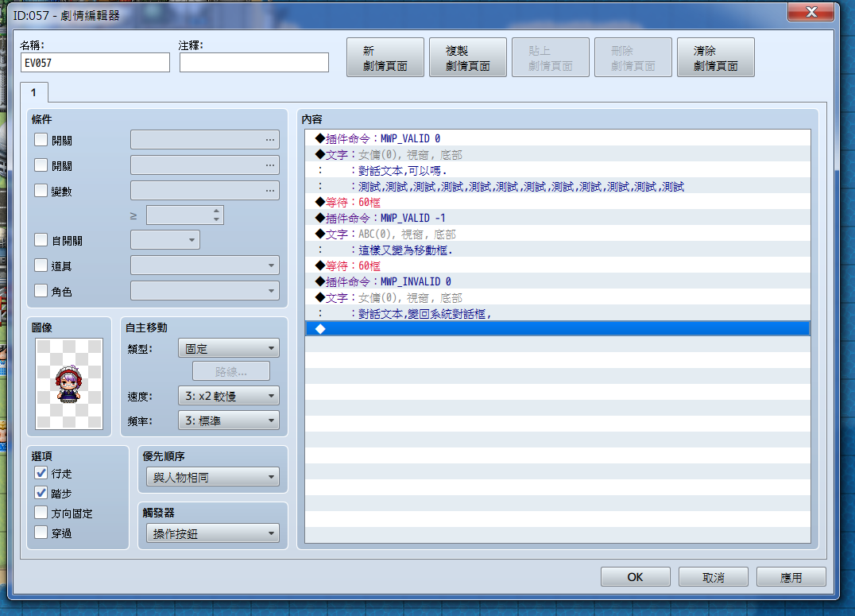Open the 道具 selection dropdown
This screenshot has height=616, width=855.
[x=205, y=265]
